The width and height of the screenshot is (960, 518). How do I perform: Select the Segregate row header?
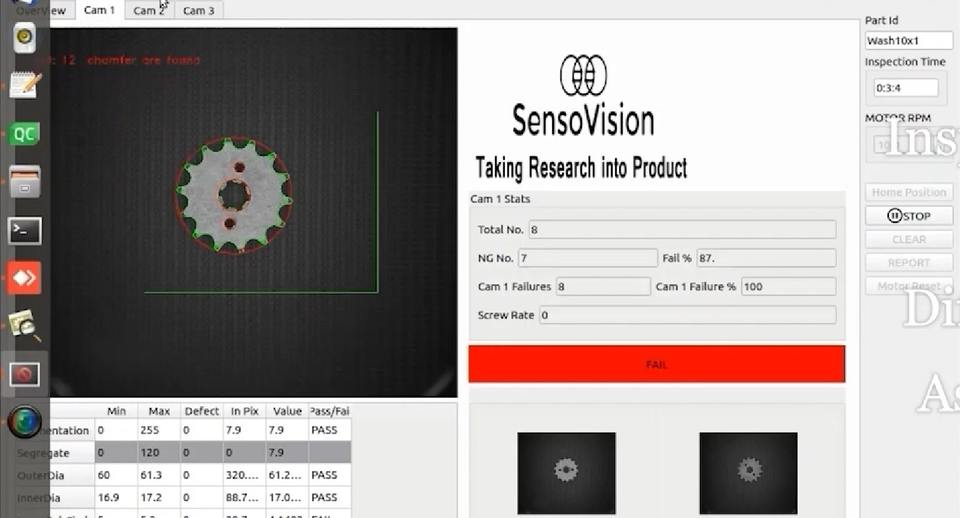click(54, 453)
